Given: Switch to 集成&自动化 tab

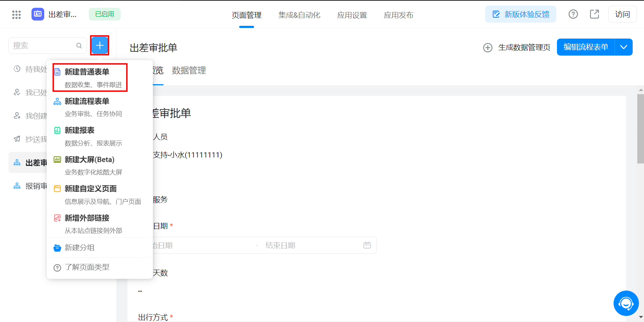Looking at the screenshot, I should [x=299, y=15].
